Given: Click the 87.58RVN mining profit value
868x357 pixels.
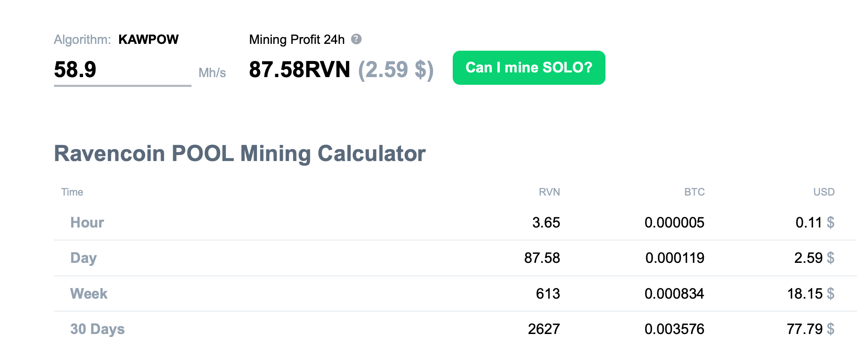Looking at the screenshot, I should pos(299,69).
